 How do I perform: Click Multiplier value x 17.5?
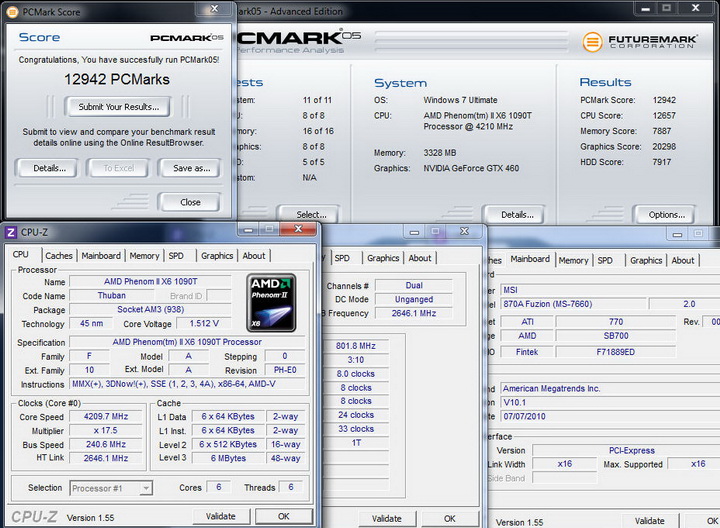point(106,431)
